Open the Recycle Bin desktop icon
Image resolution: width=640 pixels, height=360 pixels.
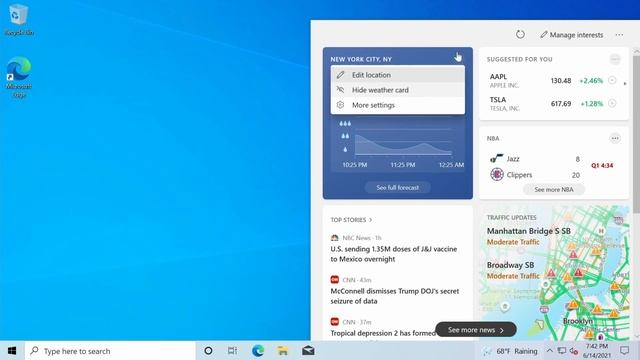(19, 19)
